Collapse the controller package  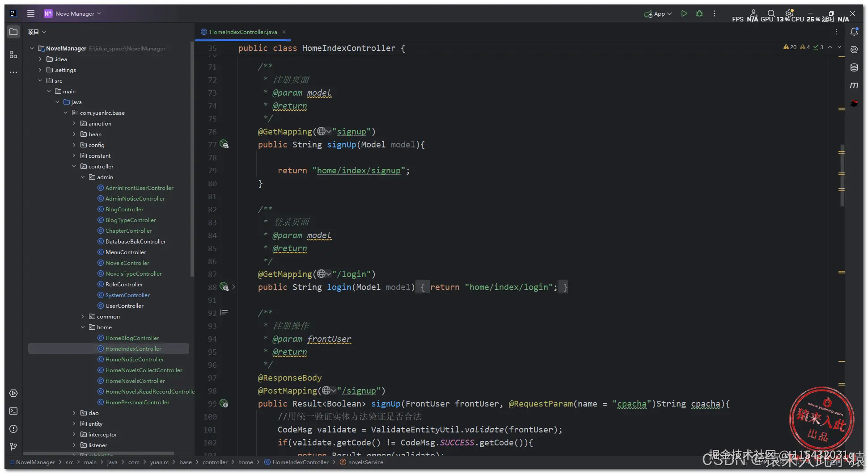tap(74, 166)
